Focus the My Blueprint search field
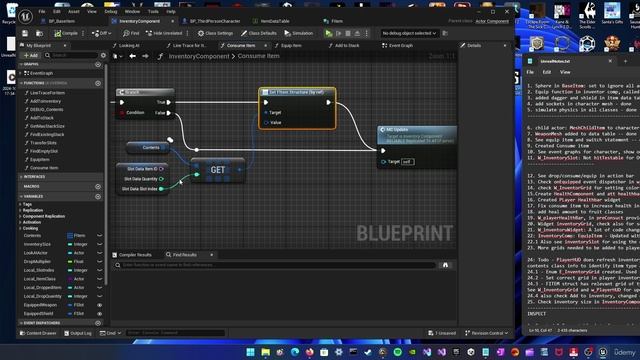This screenshot has height=360, width=640. click(x=72, y=55)
